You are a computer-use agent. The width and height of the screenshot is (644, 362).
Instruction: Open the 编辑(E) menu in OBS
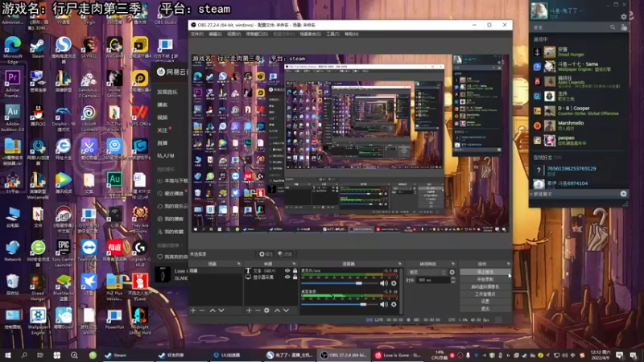pos(215,34)
